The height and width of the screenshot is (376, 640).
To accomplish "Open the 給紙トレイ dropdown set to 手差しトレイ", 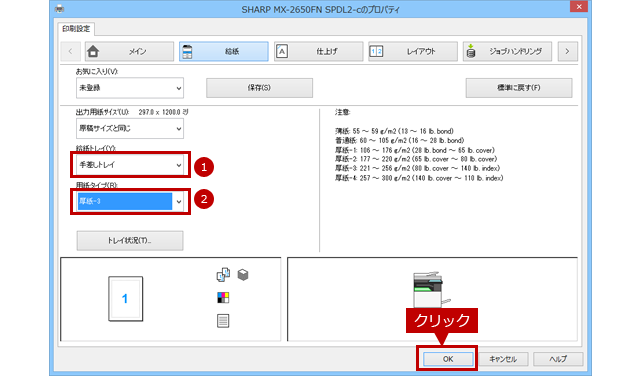I will click(130, 165).
